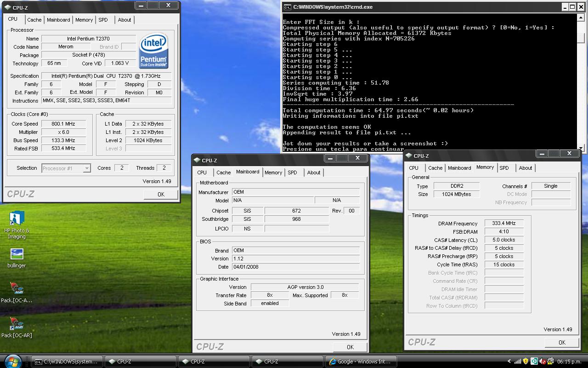The image size is (588, 368).
Task: Click the cmd.exe title bar icon
Action: tap(287, 7)
